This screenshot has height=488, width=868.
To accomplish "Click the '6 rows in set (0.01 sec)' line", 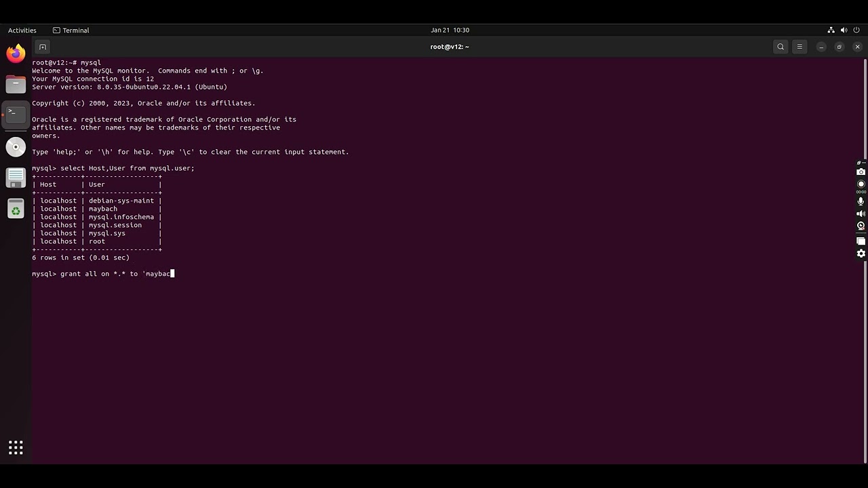I will pyautogui.click(x=81, y=258).
